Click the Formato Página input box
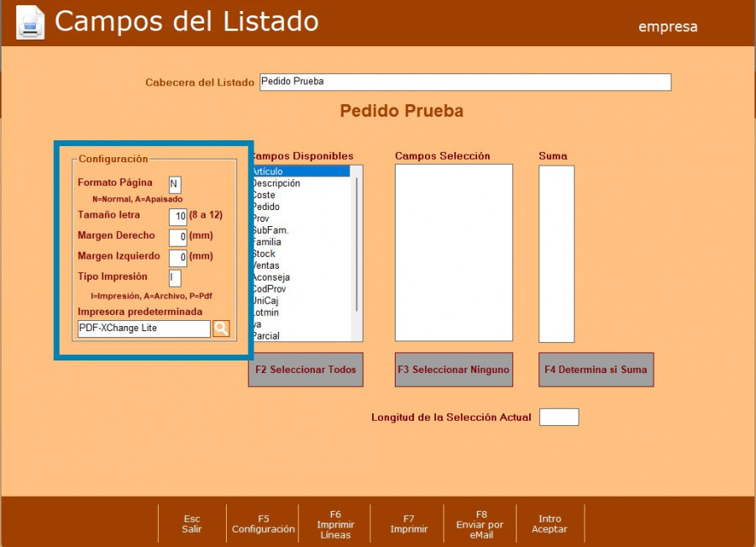Image resolution: width=756 pixels, height=547 pixels. pos(175,185)
